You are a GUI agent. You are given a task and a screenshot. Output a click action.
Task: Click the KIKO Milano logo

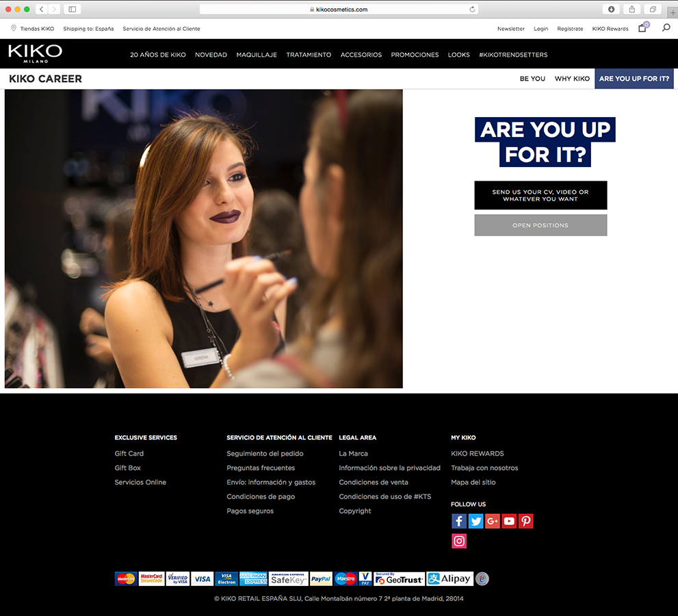pyautogui.click(x=35, y=53)
